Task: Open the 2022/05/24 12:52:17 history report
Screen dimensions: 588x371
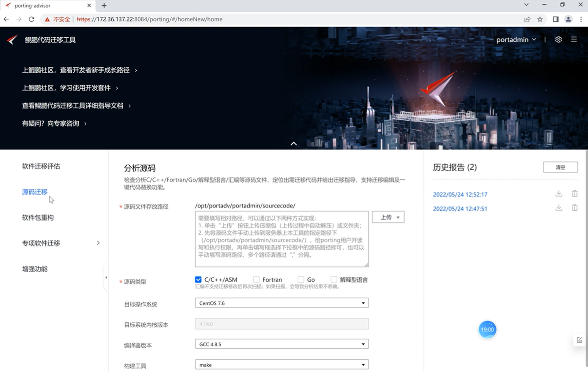Action: point(460,194)
